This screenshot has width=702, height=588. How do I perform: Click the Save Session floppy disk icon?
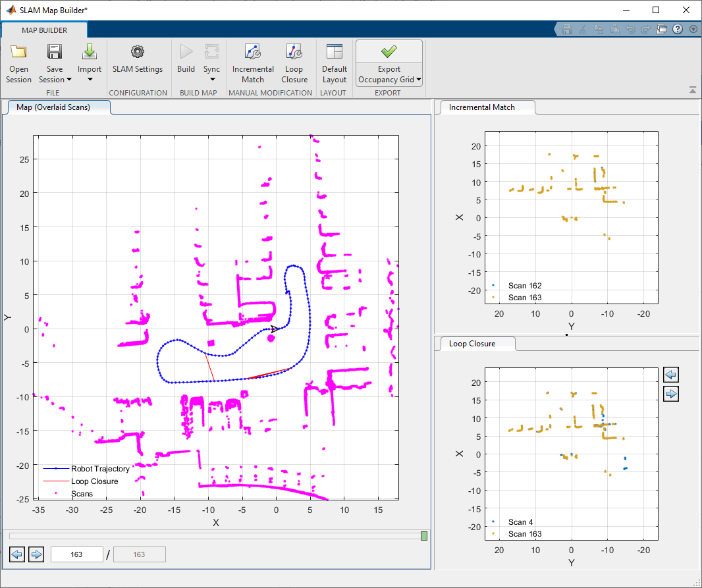(55, 52)
